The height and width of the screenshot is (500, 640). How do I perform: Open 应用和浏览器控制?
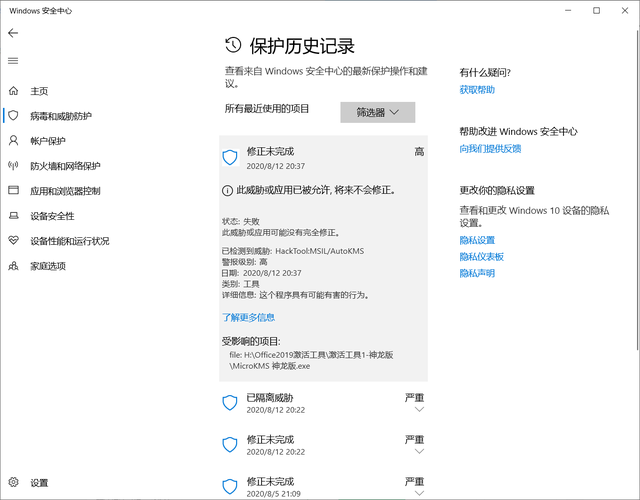[x=65, y=191]
